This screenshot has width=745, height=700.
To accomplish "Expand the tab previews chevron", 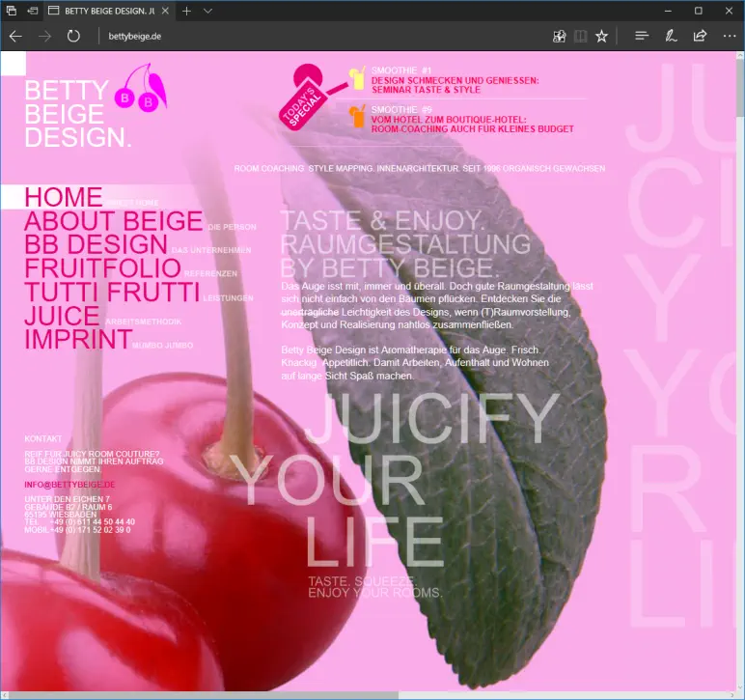I will pos(207,11).
